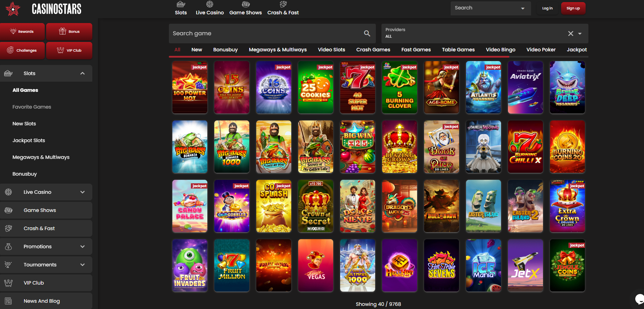
Task: Open Easter Island 2 thumbnail
Action: [525, 206]
